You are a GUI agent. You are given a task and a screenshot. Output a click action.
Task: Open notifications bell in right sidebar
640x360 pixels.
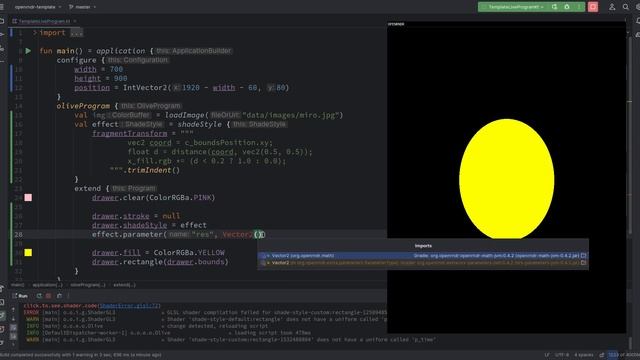click(x=638, y=21)
